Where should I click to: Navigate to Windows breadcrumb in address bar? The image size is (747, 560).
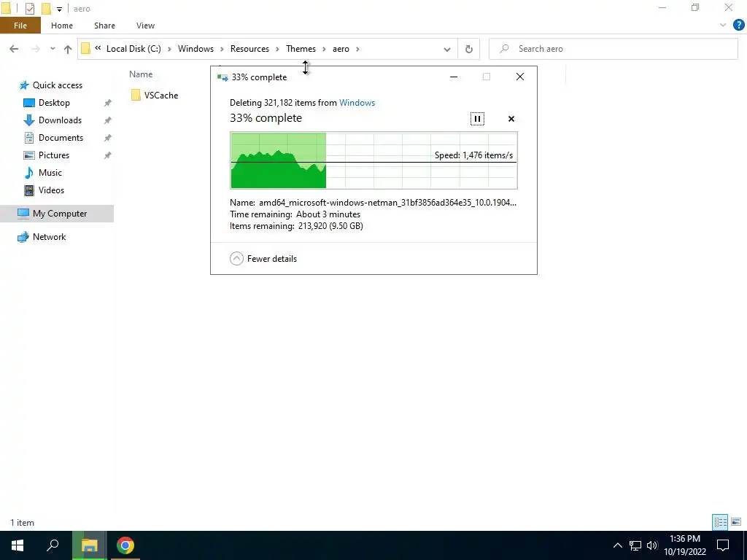[x=196, y=49]
